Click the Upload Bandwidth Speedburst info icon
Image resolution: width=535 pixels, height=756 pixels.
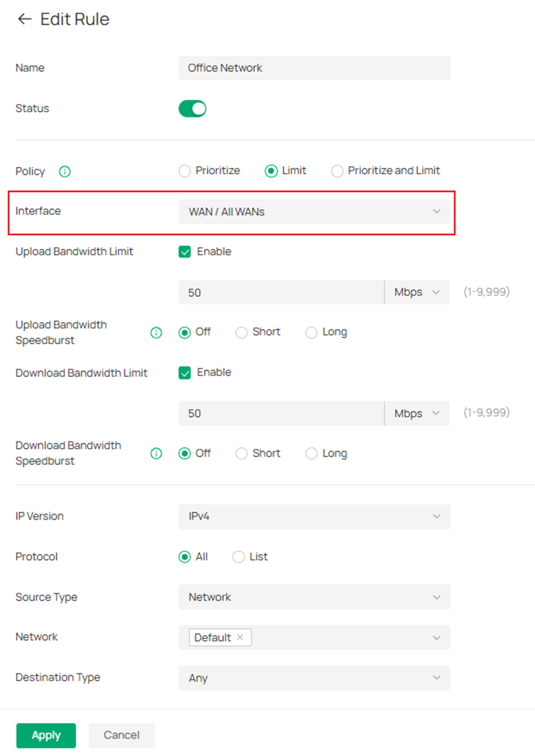(156, 333)
